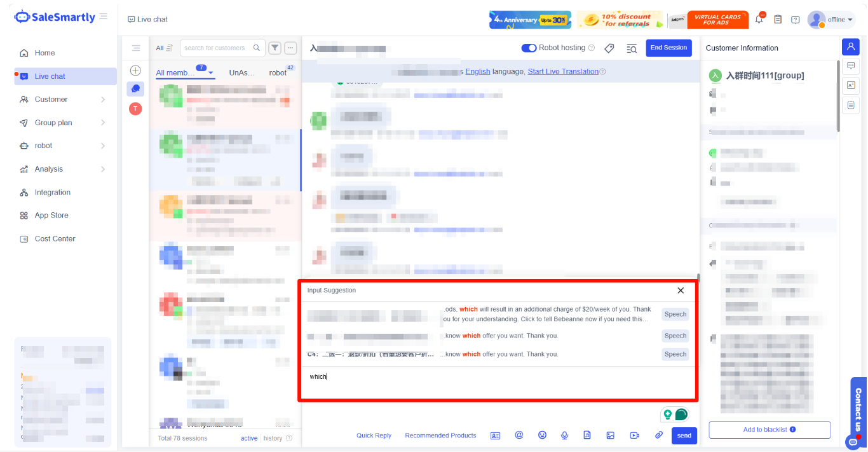Select the blue chat-bubble channel icon
Image resolution: width=868 pixels, height=452 pixels.
[x=135, y=89]
